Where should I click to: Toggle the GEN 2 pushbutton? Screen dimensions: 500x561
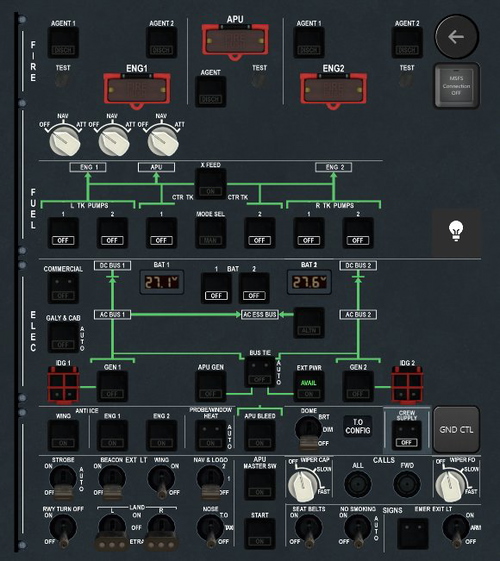click(x=358, y=386)
